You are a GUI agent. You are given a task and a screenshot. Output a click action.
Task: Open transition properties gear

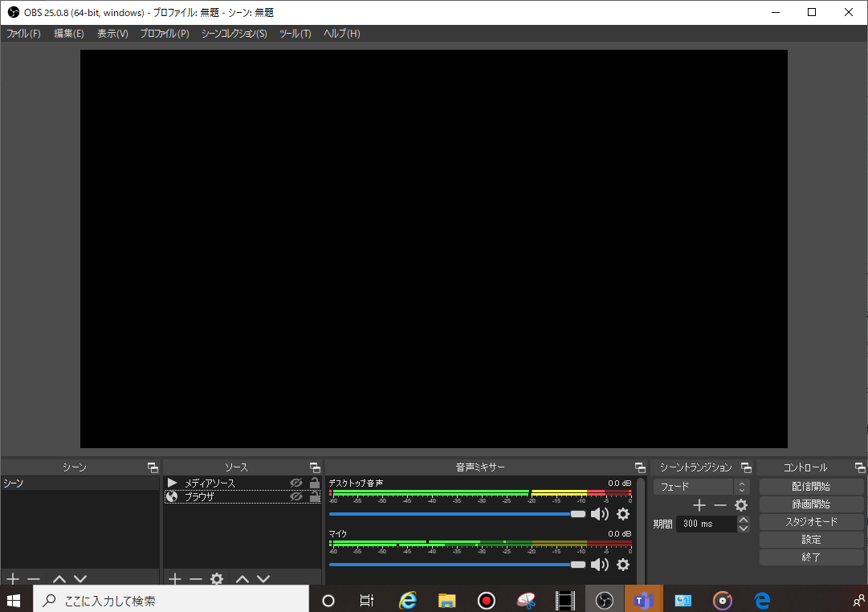(x=740, y=505)
